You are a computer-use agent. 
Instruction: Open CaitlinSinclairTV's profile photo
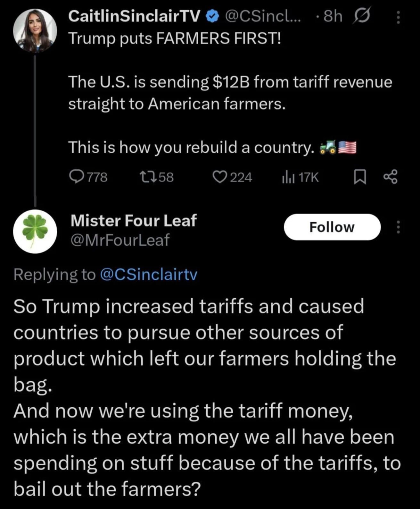(x=35, y=31)
